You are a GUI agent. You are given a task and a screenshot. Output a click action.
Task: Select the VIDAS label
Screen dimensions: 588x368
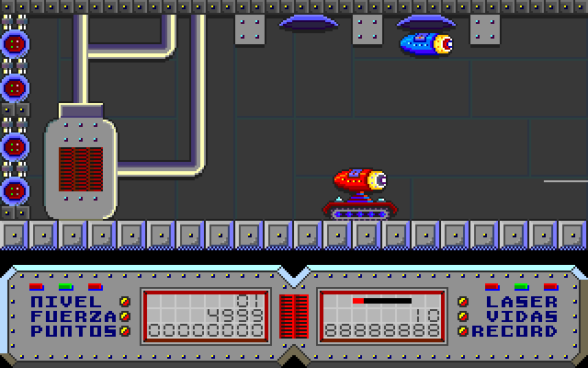click(x=522, y=316)
